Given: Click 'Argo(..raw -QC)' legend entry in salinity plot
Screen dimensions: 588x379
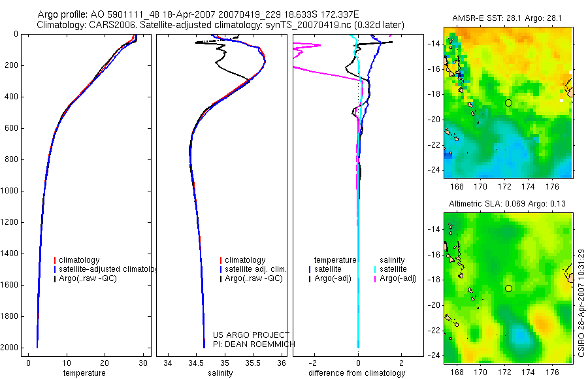Looking at the screenshot, I should coord(253,278).
